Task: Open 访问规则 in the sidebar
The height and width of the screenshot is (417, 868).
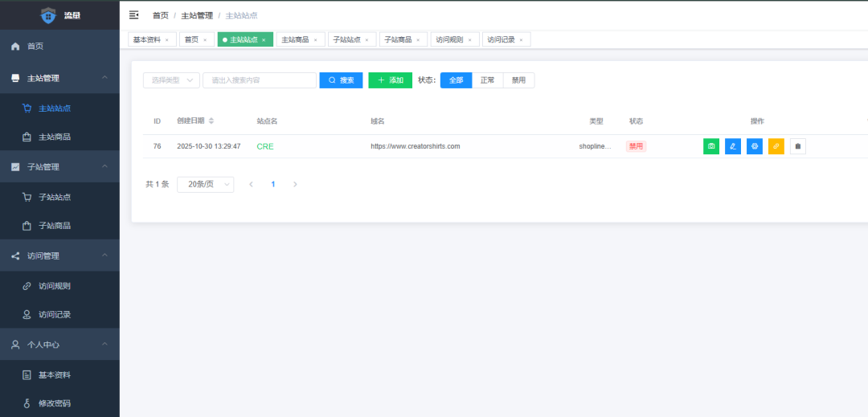Action: 59,286
